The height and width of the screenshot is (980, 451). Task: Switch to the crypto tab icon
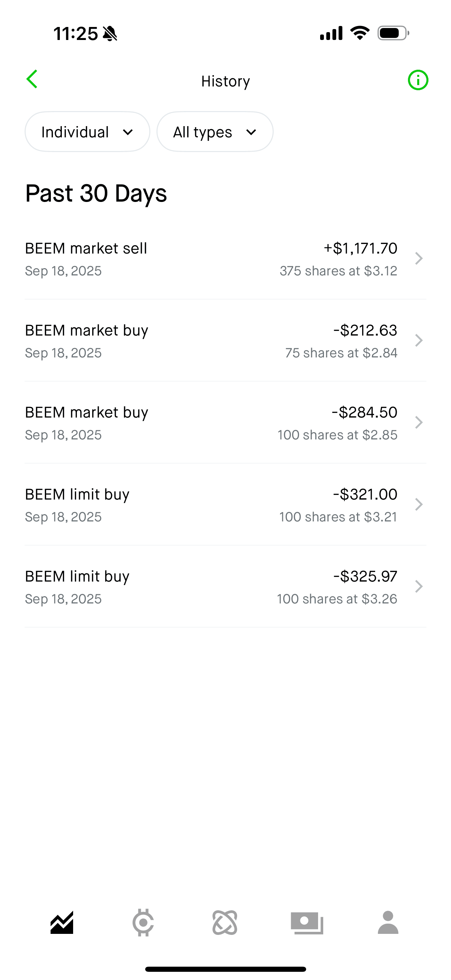pyautogui.click(x=143, y=923)
